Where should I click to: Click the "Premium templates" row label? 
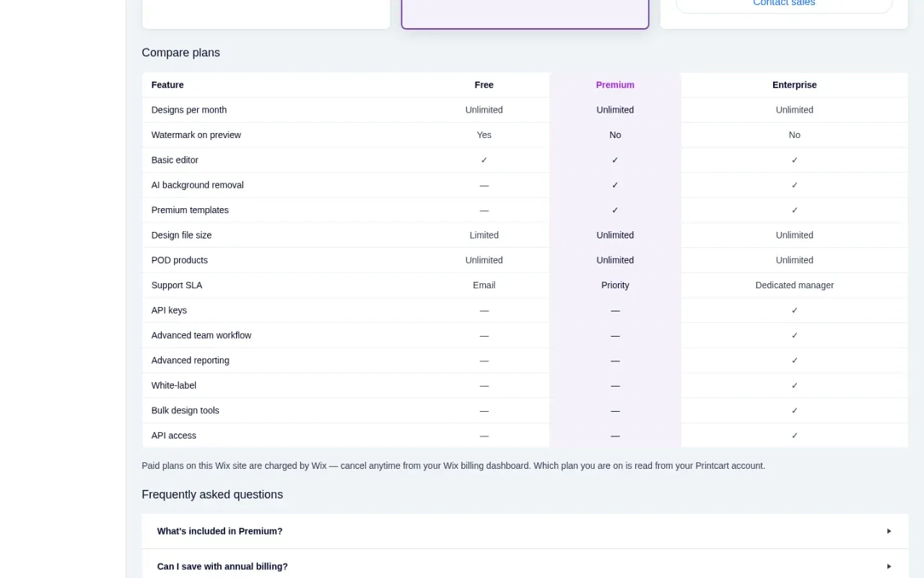pyautogui.click(x=190, y=210)
